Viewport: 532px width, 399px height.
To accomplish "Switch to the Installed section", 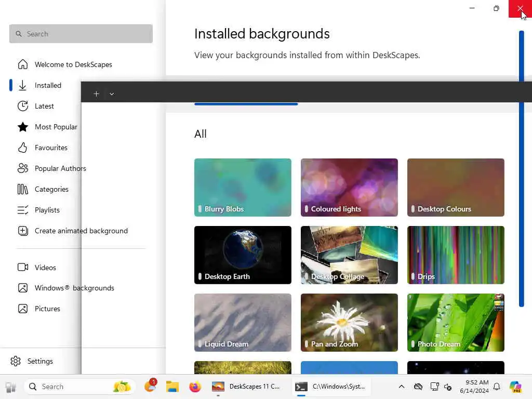I will point(48,85).
